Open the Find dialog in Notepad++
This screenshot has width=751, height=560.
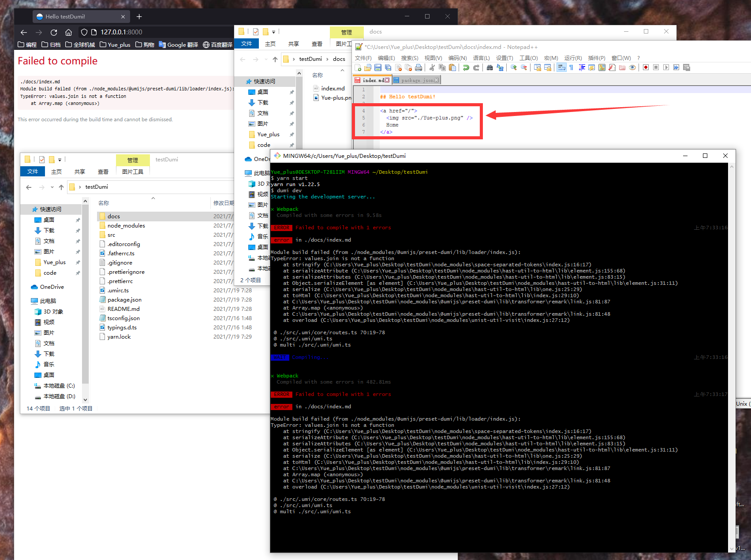click(x=489, y=67)
